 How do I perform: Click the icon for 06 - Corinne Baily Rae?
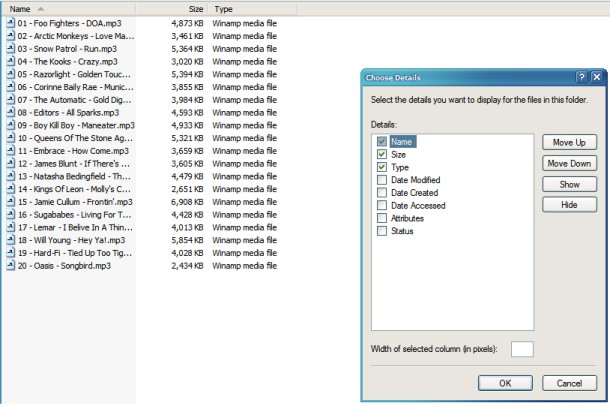click(11, 87)
